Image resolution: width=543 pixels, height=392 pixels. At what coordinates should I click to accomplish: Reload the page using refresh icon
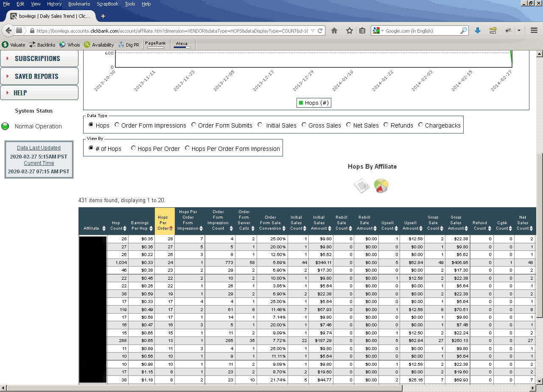tap(320, 31)
